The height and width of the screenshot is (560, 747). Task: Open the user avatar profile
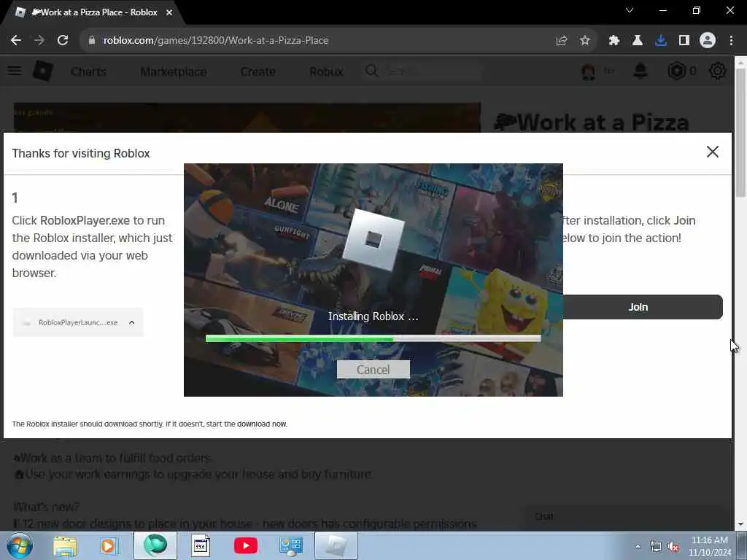589,71
